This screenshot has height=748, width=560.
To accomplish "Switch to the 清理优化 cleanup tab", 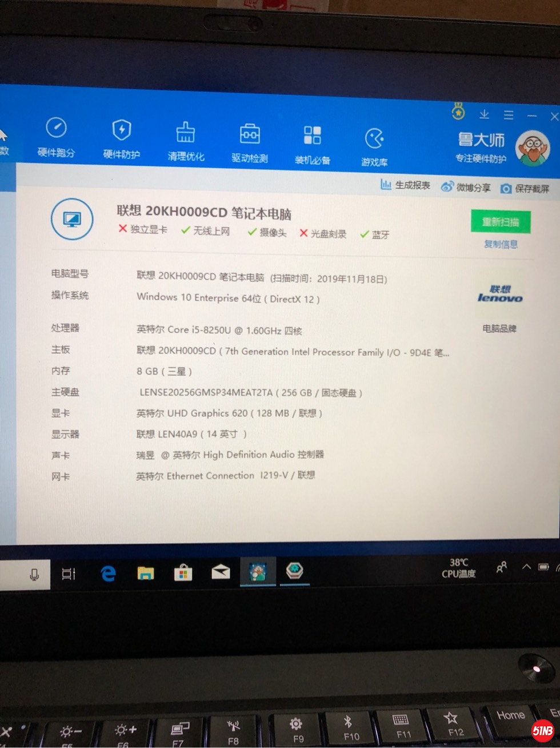I will pyautogui.click(x=186, y=141).
